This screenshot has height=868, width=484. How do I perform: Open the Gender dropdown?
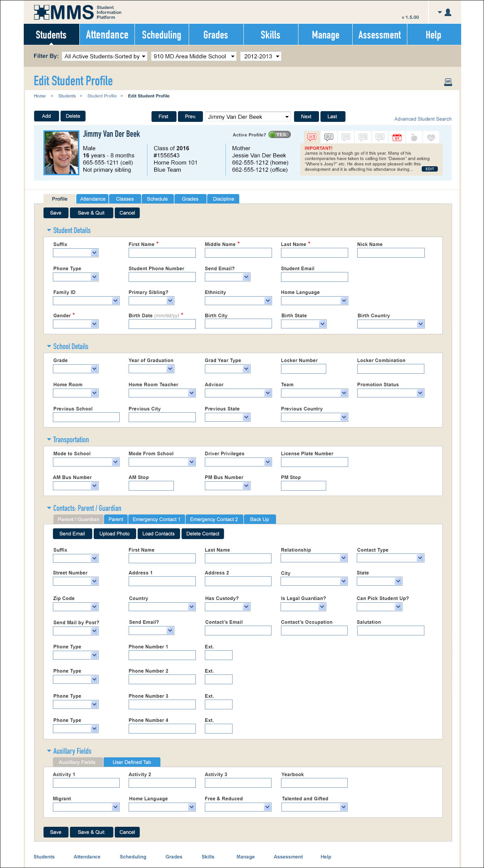pyautogui.click(x=75, y=324)
